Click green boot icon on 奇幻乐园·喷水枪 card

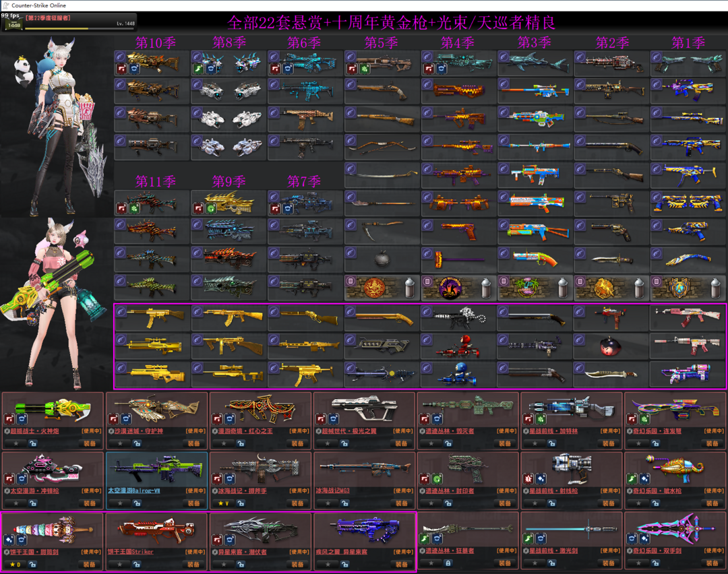tap(632, 478)
